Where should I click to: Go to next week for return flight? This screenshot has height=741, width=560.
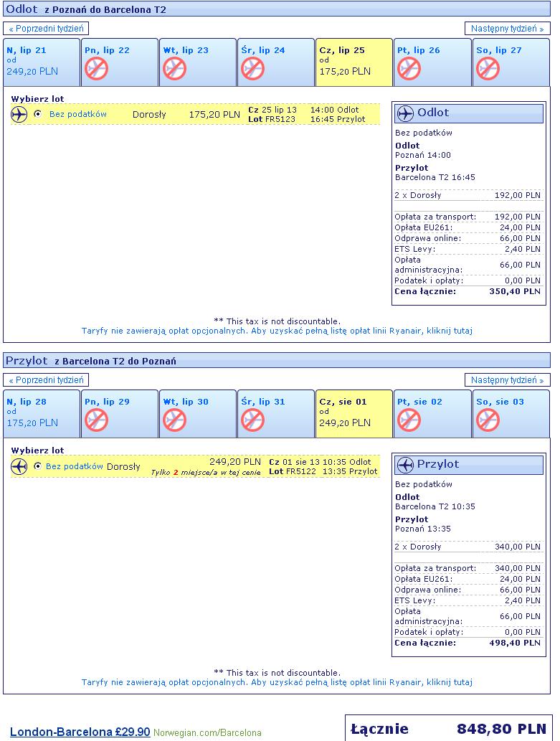507,380
